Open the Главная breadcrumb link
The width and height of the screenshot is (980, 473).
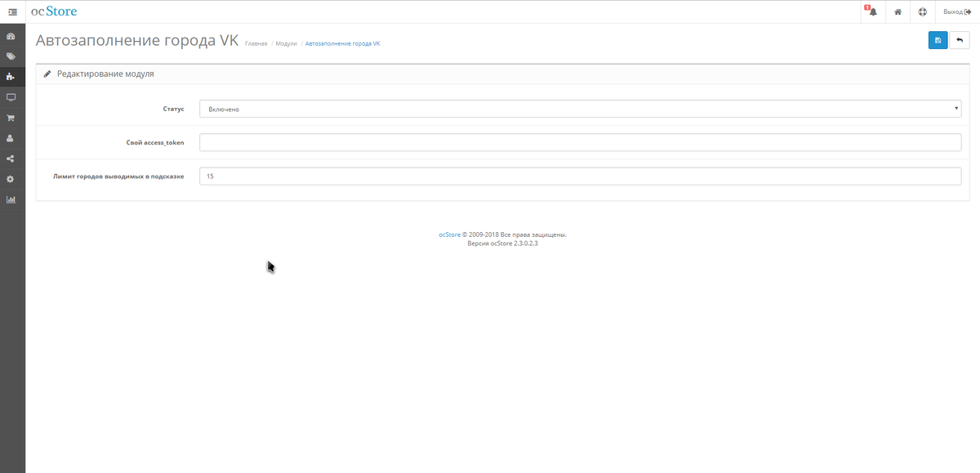point(256,43)
